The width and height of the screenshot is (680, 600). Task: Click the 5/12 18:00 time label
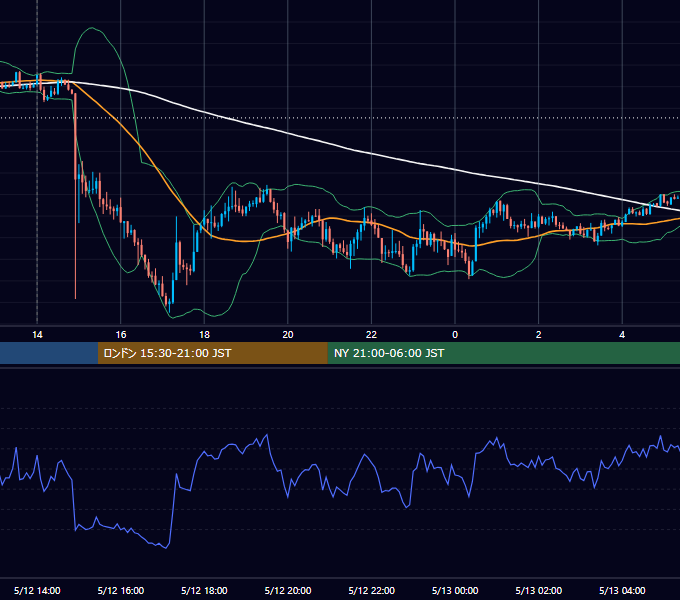tap(204, 590)
